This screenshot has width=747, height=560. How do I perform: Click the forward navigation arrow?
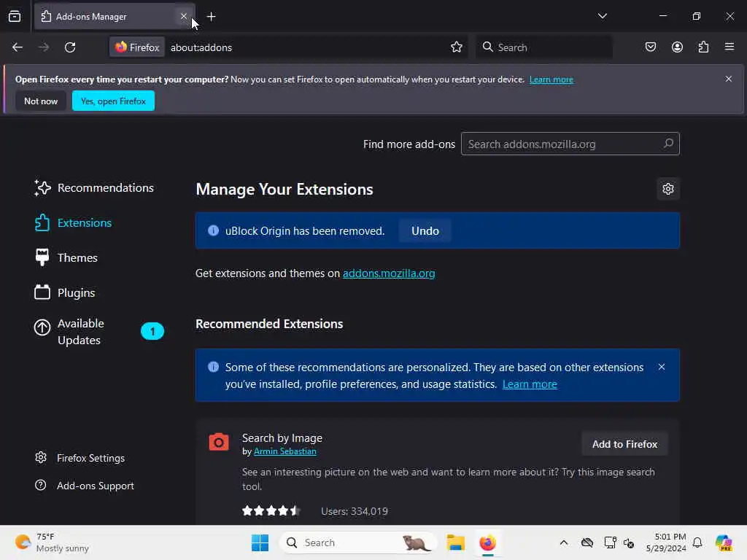[x=43, y=47]
